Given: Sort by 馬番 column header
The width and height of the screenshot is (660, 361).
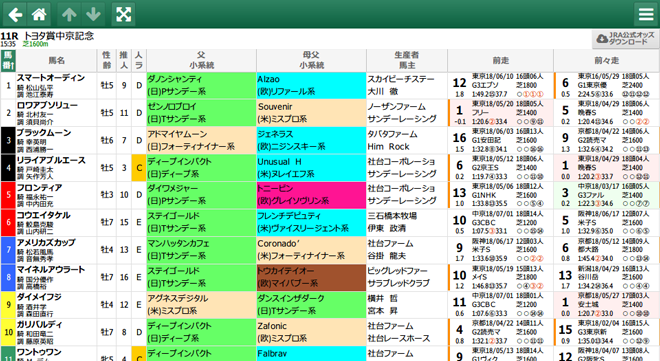Looking at the screenshot, I should (8, 61).
